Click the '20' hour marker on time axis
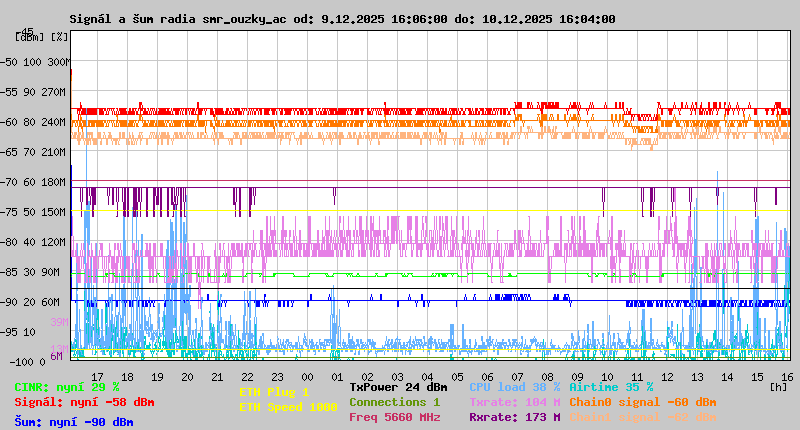The height and width of the screenshot is (430, 800). tap(187, 377)
